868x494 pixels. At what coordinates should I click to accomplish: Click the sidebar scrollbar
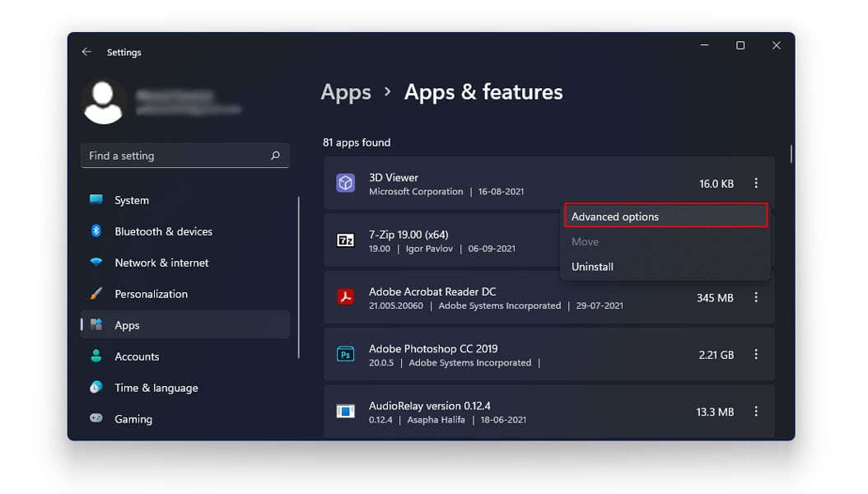coord(299,277)
